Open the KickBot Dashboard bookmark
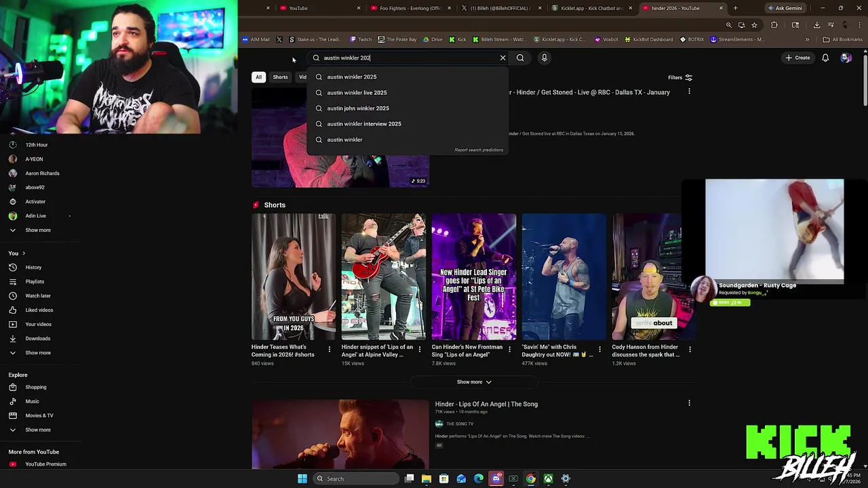Viewport: 868px width, 488px height. (x=648, y=39)
